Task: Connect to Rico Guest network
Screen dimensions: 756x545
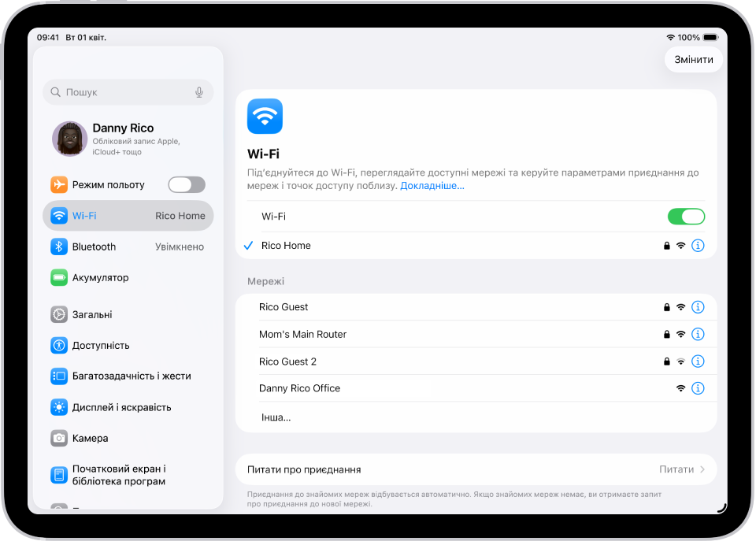Action: 476,307
